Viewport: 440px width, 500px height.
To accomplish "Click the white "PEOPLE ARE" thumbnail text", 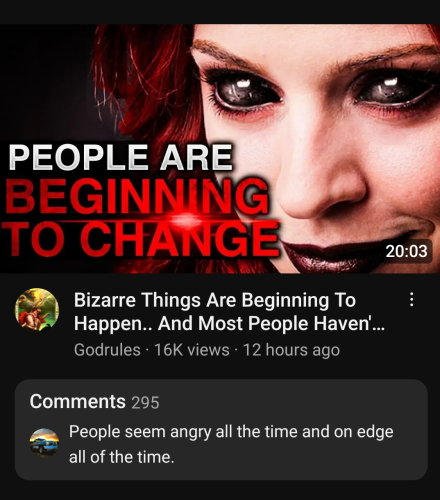I will [121, 157].
